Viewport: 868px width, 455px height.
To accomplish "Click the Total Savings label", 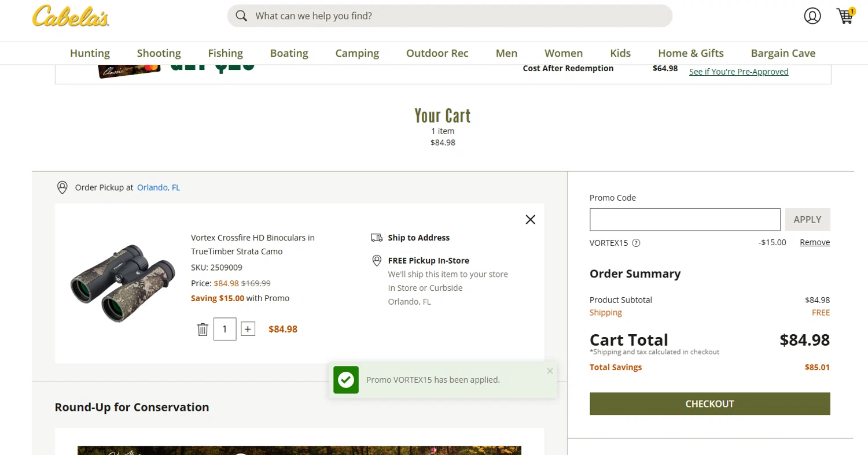I will (616, 367).
